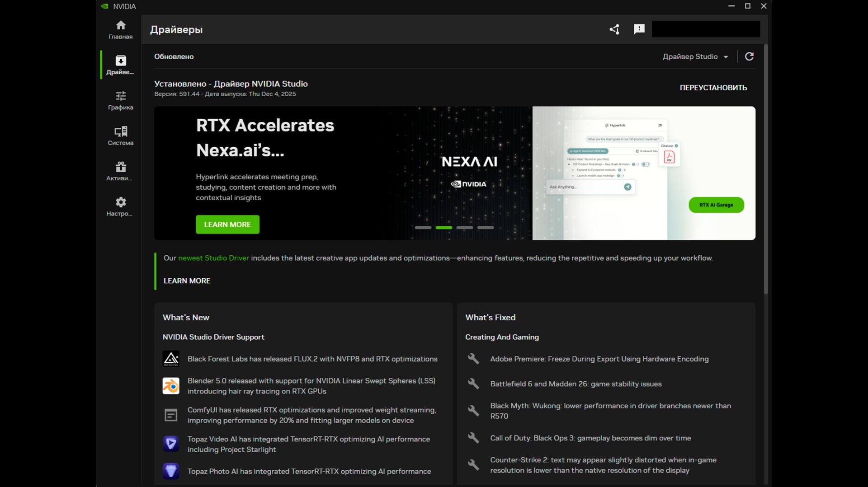Open the feedback notification icon
The height and width of the screenshot is (487, 868).
[639, 29]
